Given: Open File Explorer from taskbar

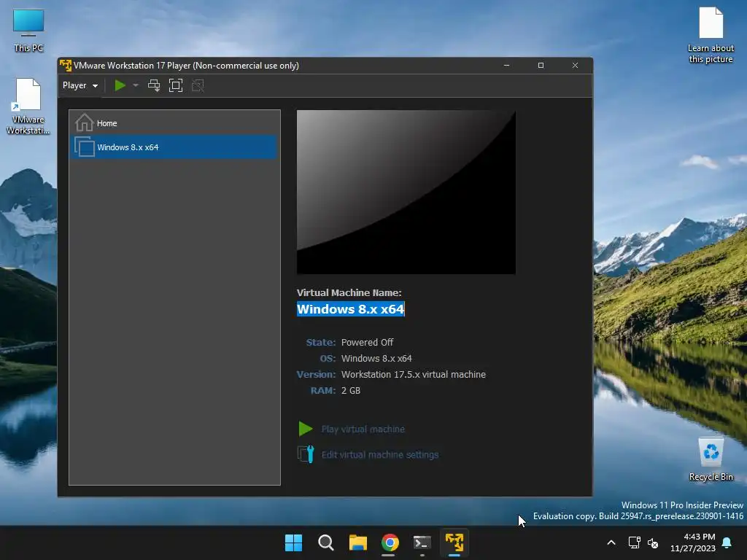Looking at the screenshot, I should [x=357, y=542].
